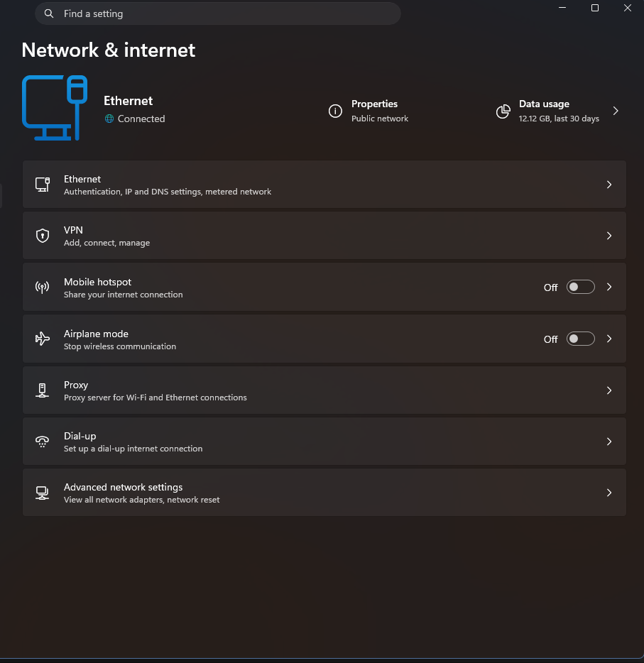Focus the Find a setting search box
Screen dimensions: 644x663
coord(218,13)
